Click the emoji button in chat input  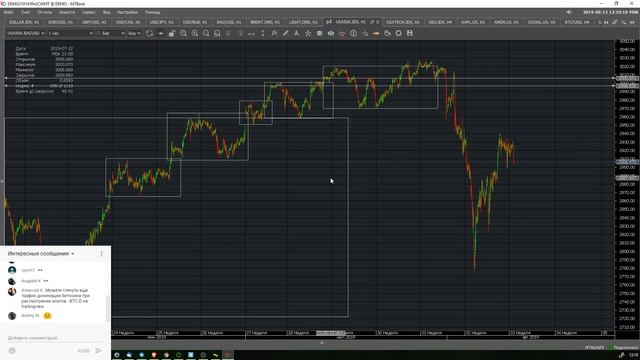tap(12, 351)
